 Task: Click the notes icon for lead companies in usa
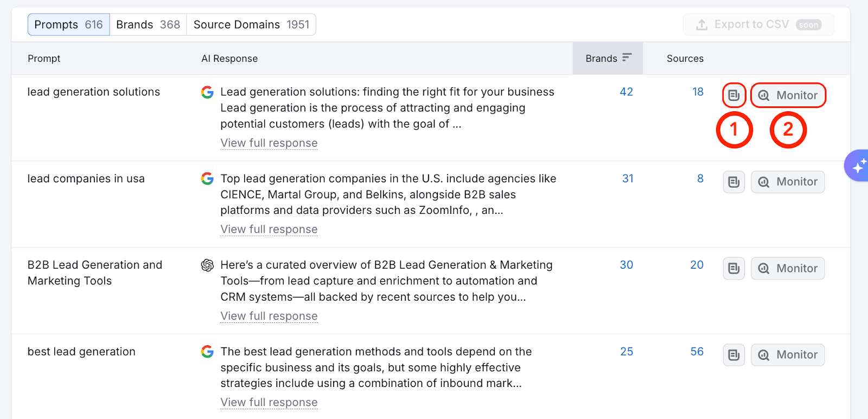coord(733,182)
